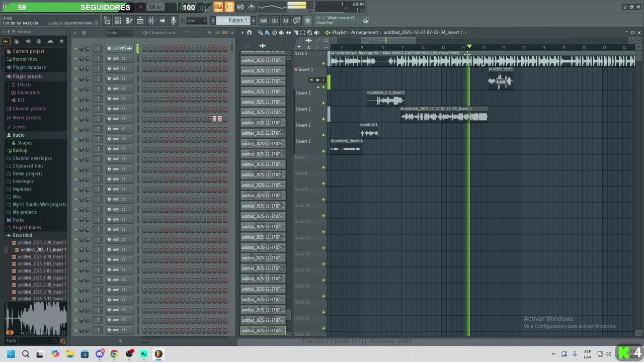Open the Browser favorites star icon
Screen dimensions: 644x362
pos(61,41)
